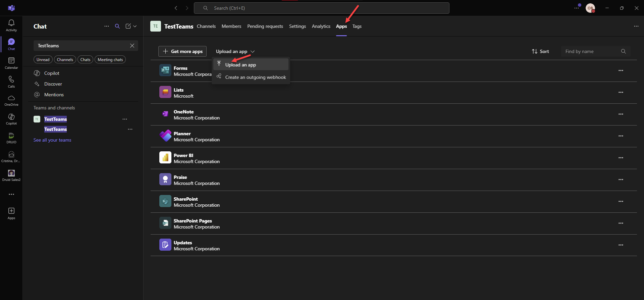Follow See all your teams link
Viewport: 644px width, 300px height.
[x=52, y=140]
